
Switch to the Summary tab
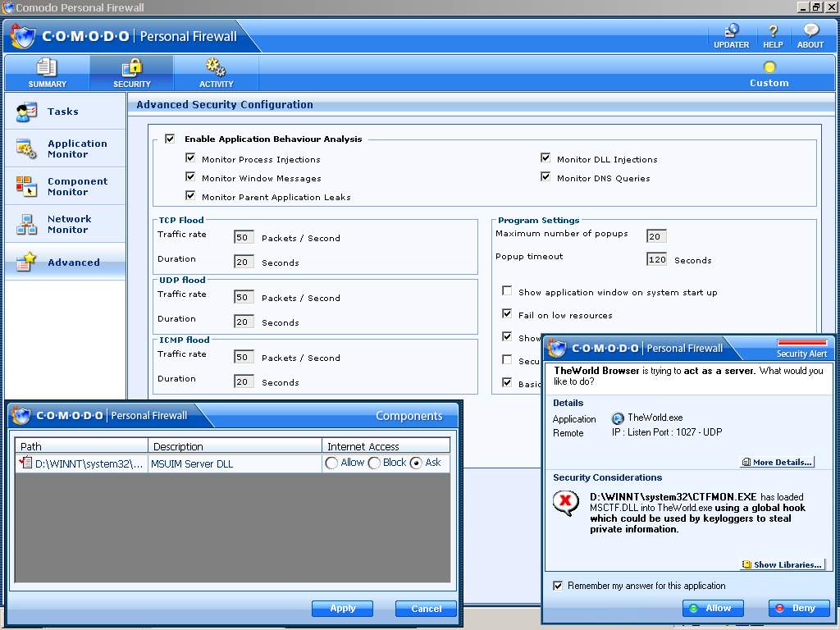coord(47,72)
